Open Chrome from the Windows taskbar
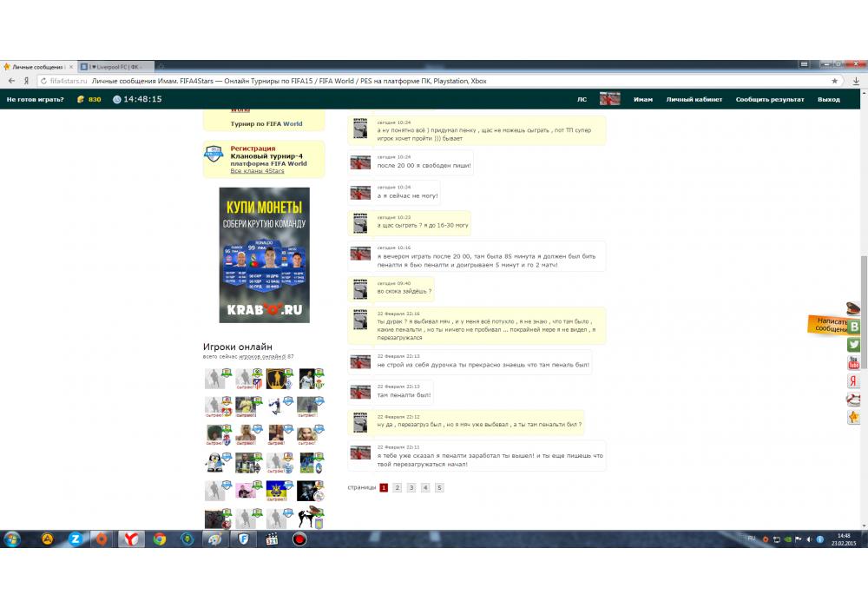868x608 pixels. click(160, 539)
